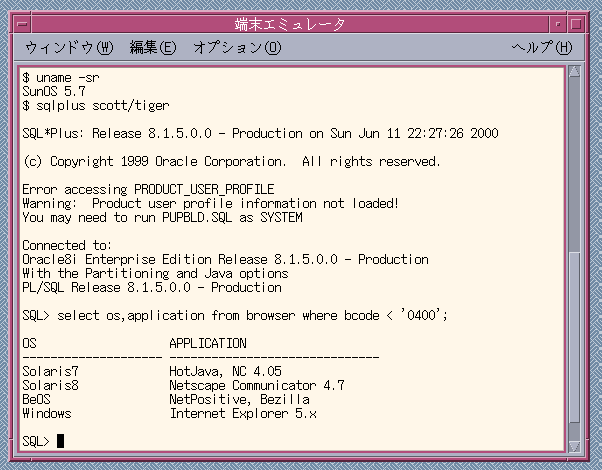This screenshot has height=470, width=602.
Task: Click the 'uname -sr' command line
Action: point(61,78)
